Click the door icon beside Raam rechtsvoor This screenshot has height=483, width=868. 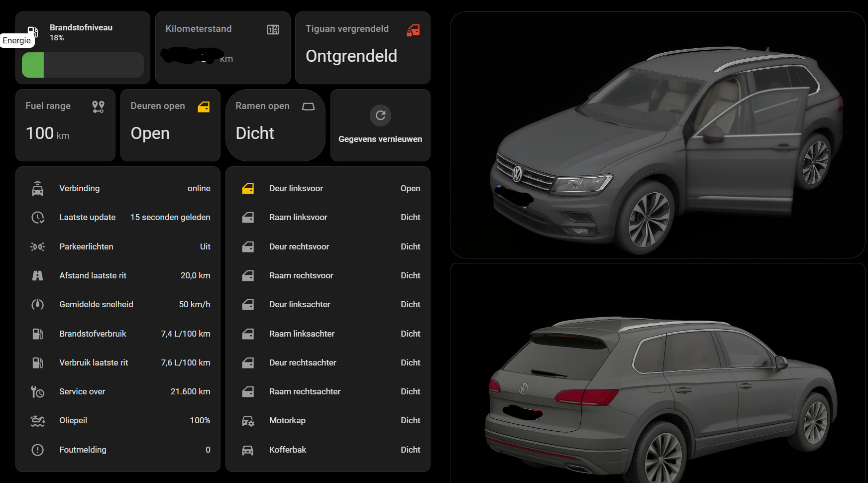pos(248,275)
